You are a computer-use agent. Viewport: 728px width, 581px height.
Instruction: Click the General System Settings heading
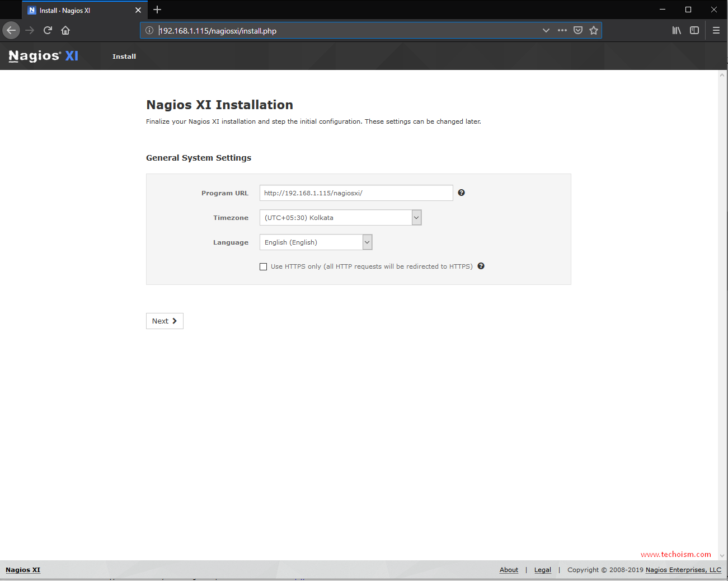point(199,158)
